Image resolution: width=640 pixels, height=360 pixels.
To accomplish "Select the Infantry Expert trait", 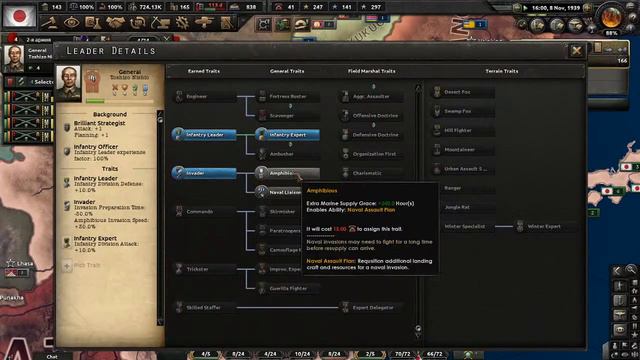I will tap(288, 135).
